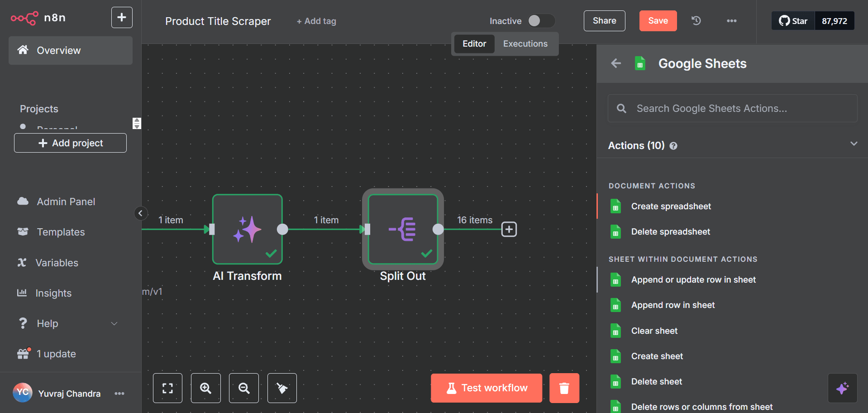868x413 pixels.
Task: Open the Overview page
Action: 71,50
